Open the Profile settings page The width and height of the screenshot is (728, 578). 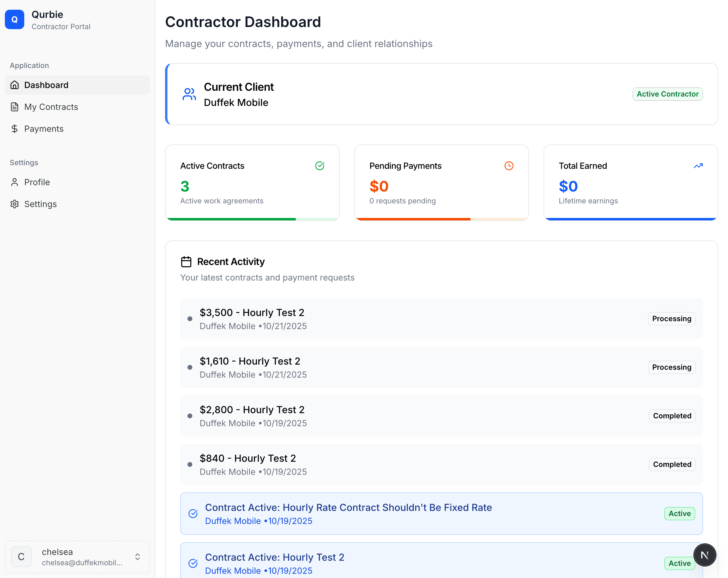point(77,182)
